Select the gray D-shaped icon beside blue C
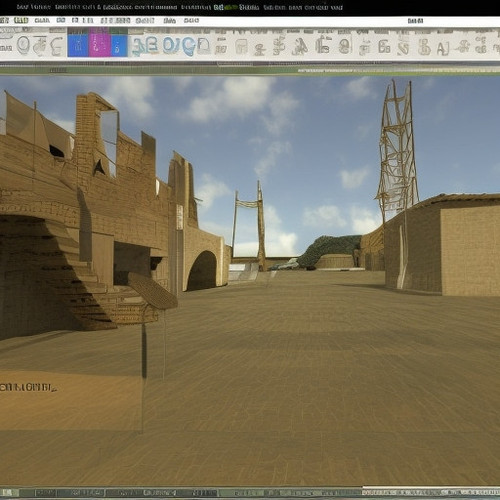Screen dimensions: 500x500 point(203,46)
